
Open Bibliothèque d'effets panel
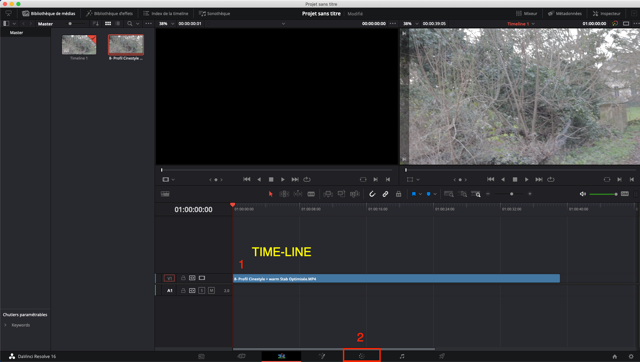click(x=109, y=13)
